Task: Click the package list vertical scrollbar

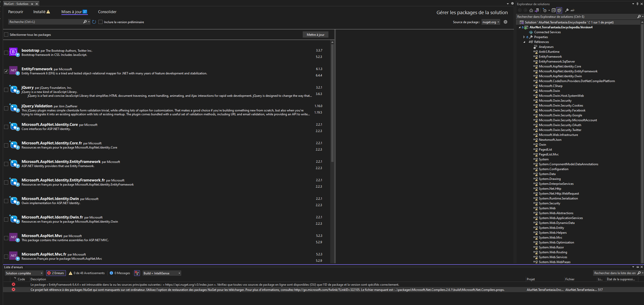Action: click(x=332, y=103)
